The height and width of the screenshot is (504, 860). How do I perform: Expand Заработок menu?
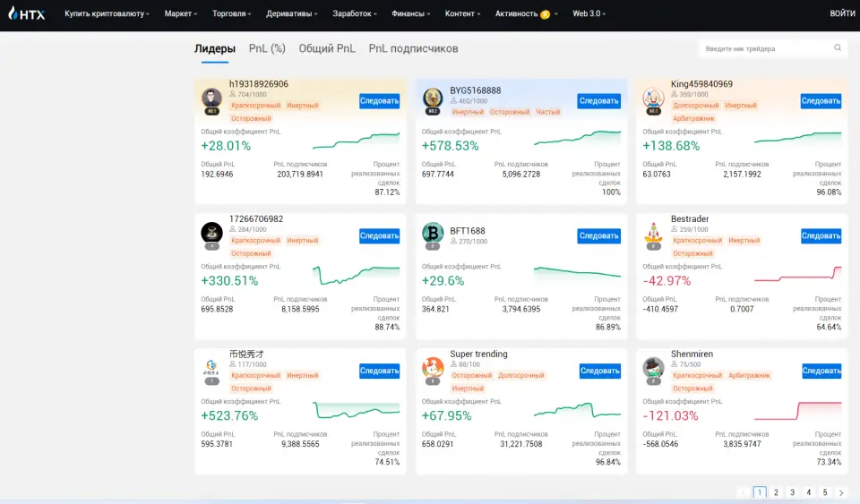click(x=355, y=13)
